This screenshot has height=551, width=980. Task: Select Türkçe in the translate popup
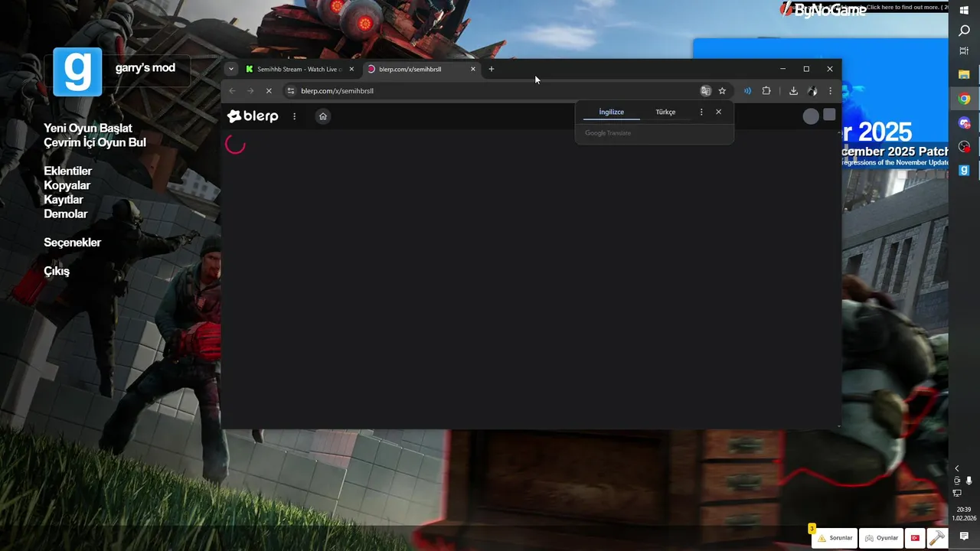665,112
